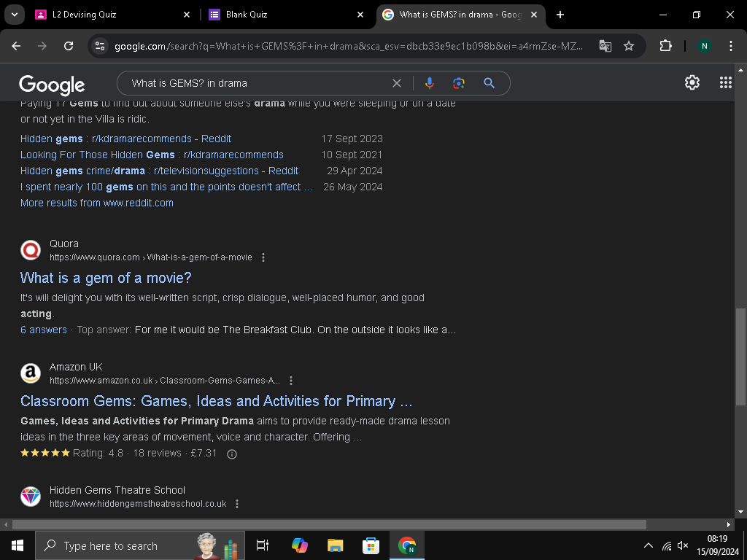747x560 pixels.
Task: Open the Quora result options menu
Action: [x=263, y=257]
